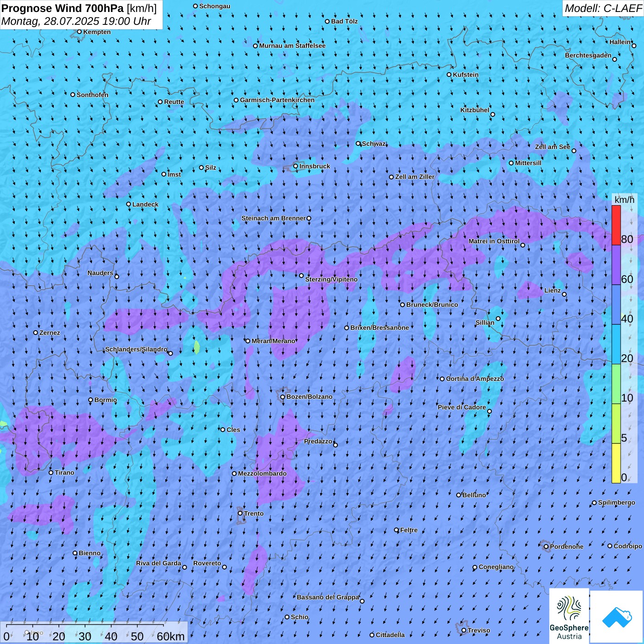Click the 'Tirano' label
Viewport: 644px width, 644px height.
(x=64, y=472)
